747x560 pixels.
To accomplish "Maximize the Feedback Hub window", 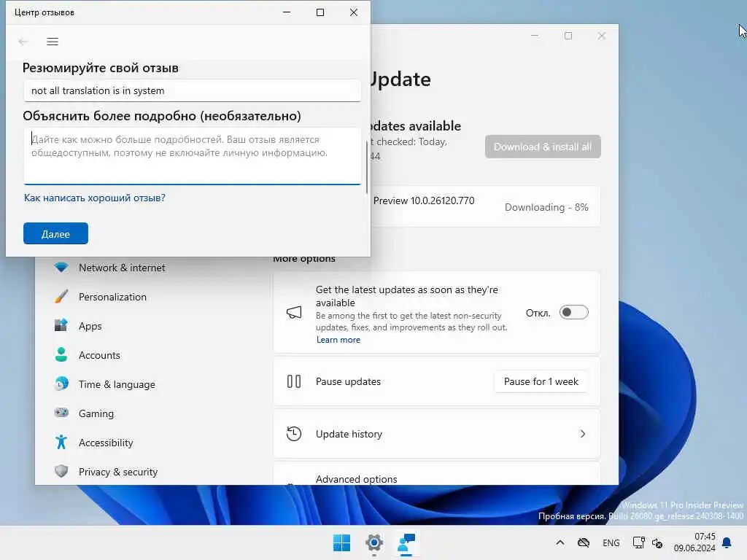I will [x=320, y=12].
